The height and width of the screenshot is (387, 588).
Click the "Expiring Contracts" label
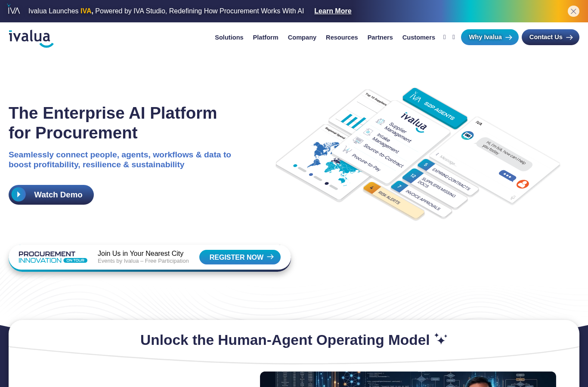451,179
